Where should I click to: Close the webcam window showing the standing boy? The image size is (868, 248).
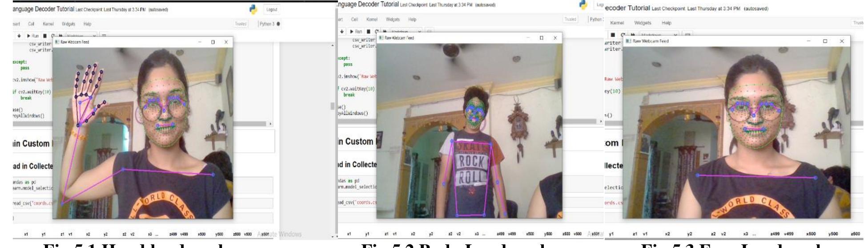coord(555,39)
